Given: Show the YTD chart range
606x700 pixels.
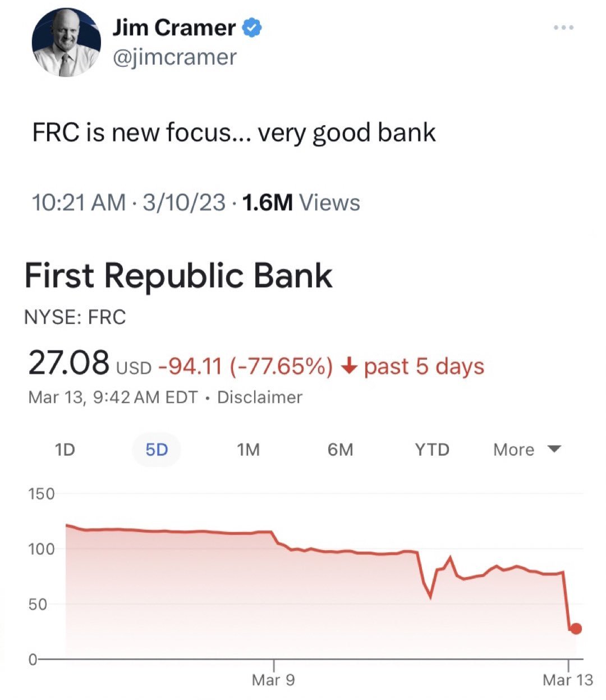Looking at the screenshot, I should (432, 450).
